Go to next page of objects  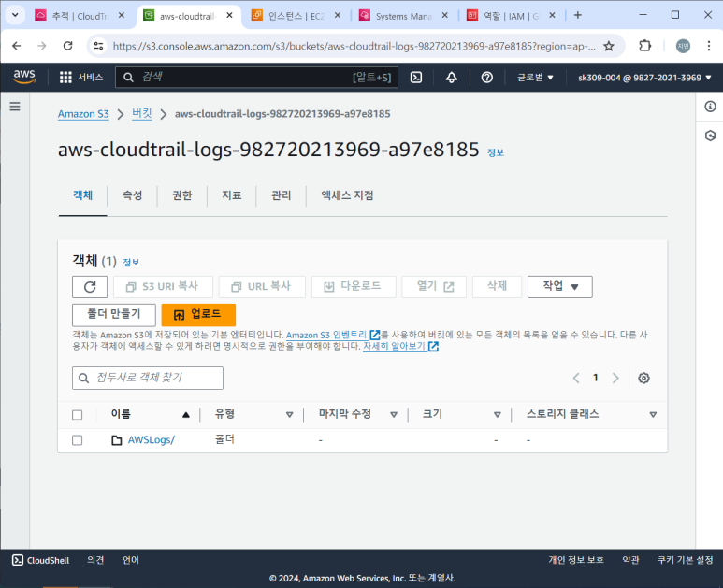(x=615, y=378)
